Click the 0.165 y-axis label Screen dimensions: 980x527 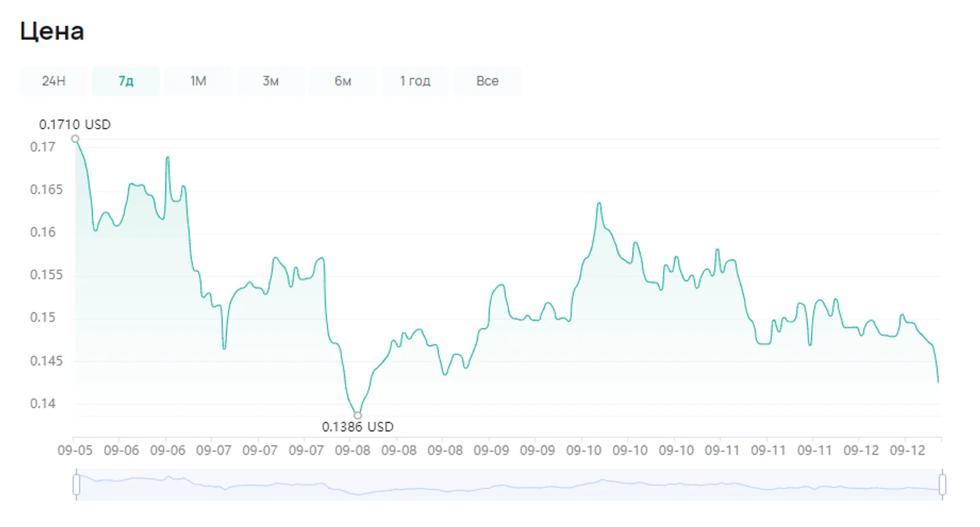47,189
